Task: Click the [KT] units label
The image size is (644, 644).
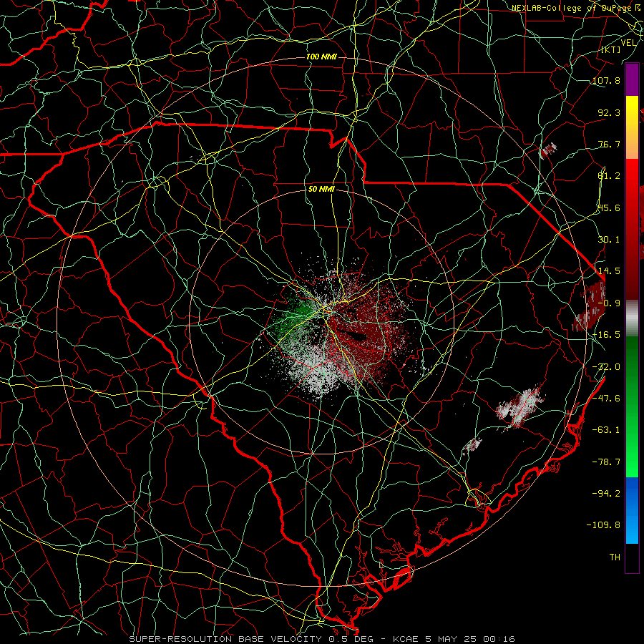Action: point(611,49)
